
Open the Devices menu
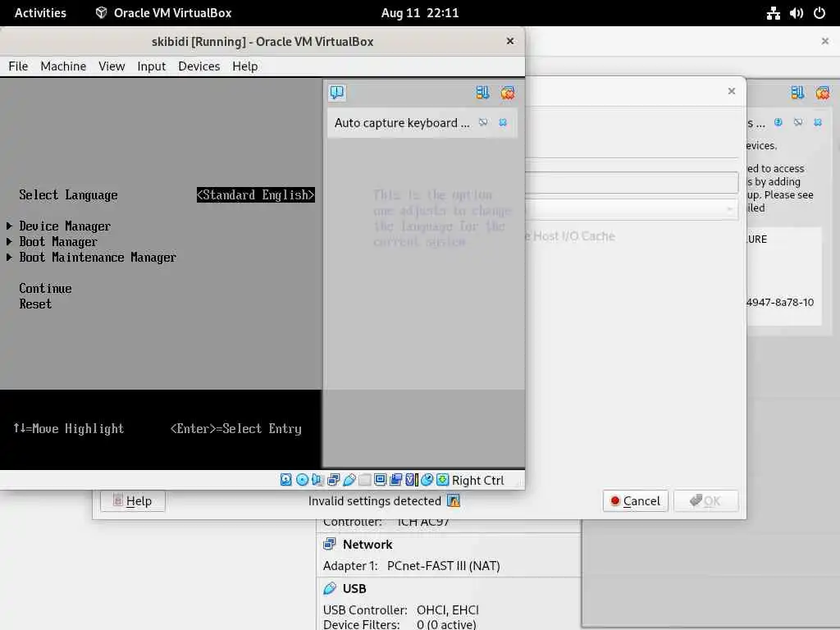coord(199,66)
